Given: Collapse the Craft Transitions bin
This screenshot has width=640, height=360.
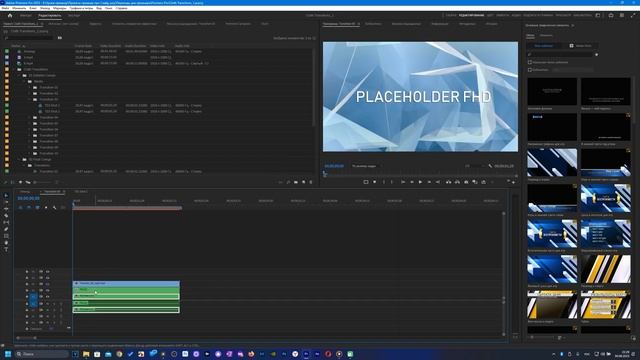Looking at the screenshot, I should click(14, 69).
